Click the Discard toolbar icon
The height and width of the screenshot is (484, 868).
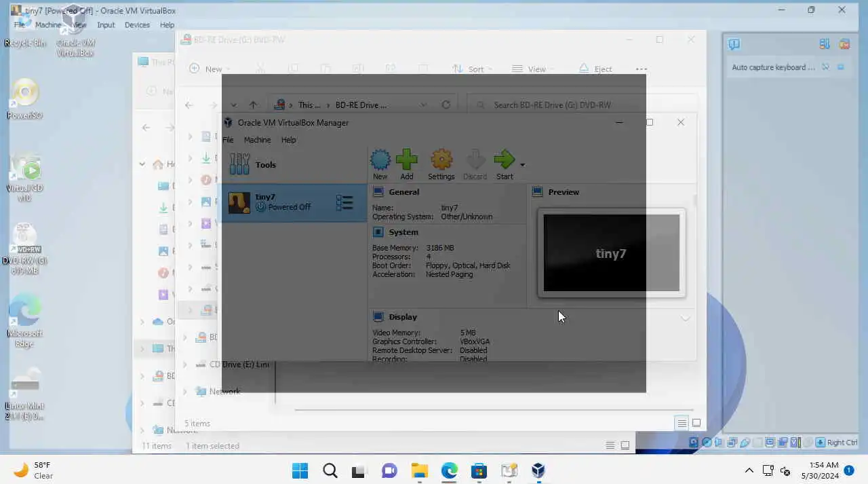pos(475,165)
